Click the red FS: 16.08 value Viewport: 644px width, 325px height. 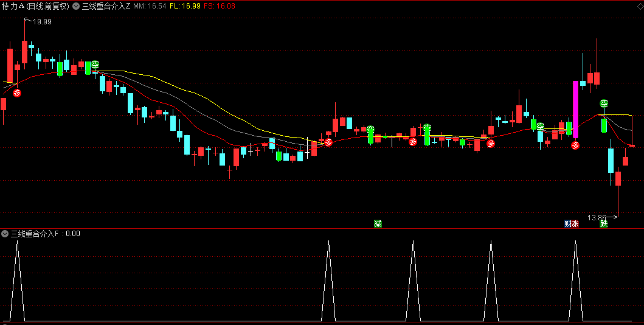point(220,6)
